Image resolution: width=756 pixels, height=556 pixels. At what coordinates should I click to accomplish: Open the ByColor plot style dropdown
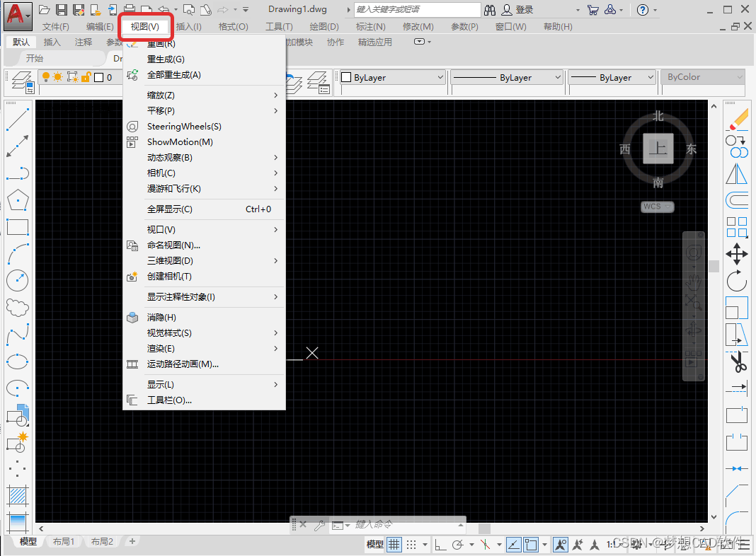click(x=704, y=77)
